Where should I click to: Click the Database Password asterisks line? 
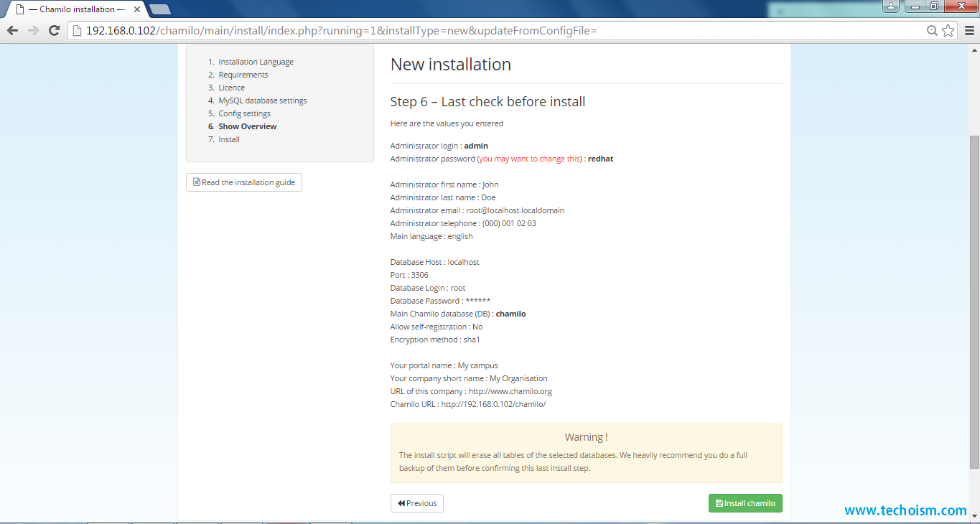[x=441, y=301]
